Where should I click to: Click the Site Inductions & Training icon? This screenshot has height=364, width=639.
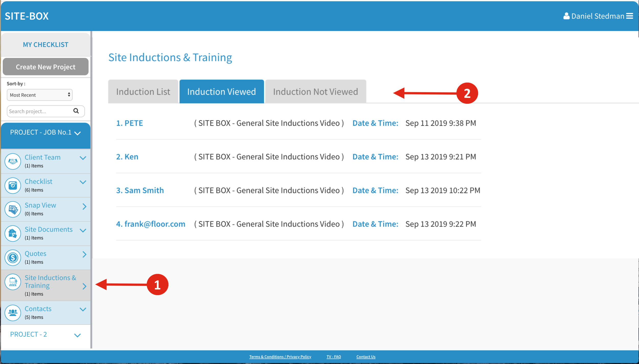point(13,282)
